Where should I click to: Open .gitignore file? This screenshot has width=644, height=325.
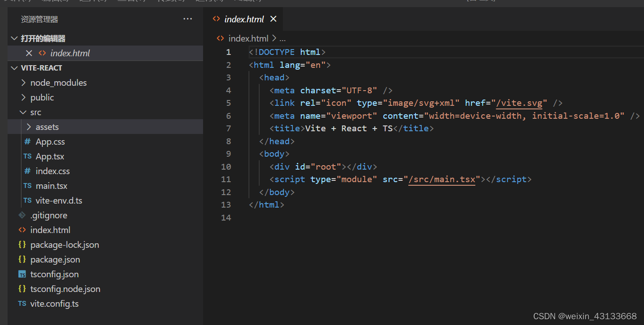(x=49, y=215)
